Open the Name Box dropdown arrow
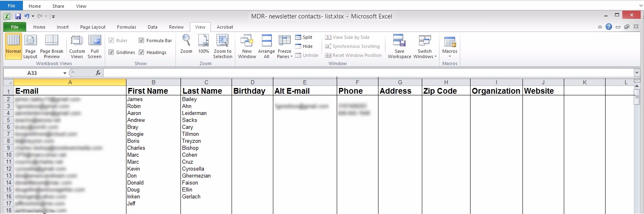 (65, 73)
